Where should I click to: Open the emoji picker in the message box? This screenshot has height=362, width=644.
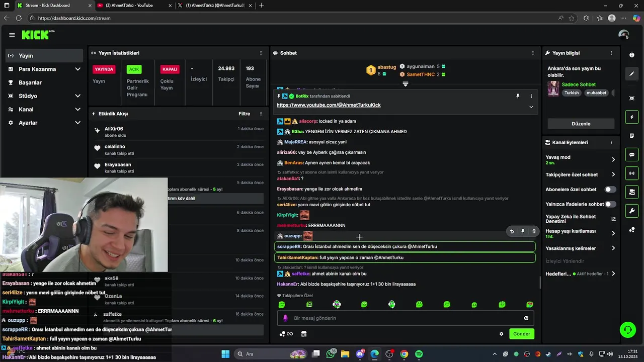tap(526, 318)
